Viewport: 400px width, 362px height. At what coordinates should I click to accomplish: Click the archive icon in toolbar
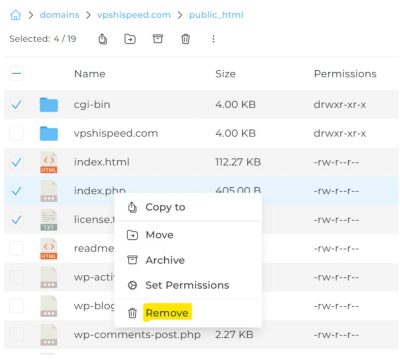pos(158,39)
